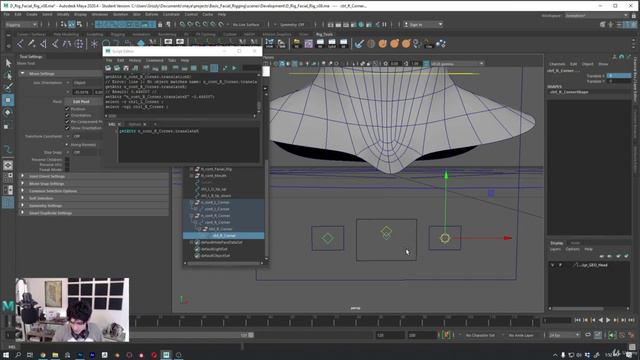Open Command menu in Script Editor
Viewport: 640px width, 360px height.
click(x=155, y=60)
